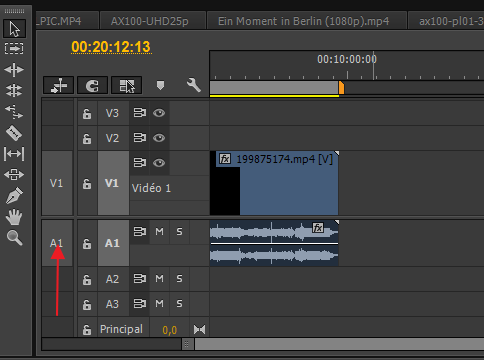This screenshot has height=360, width=484.
Task: Toggle sync lock on V1
Action: (x=140, y=163)
